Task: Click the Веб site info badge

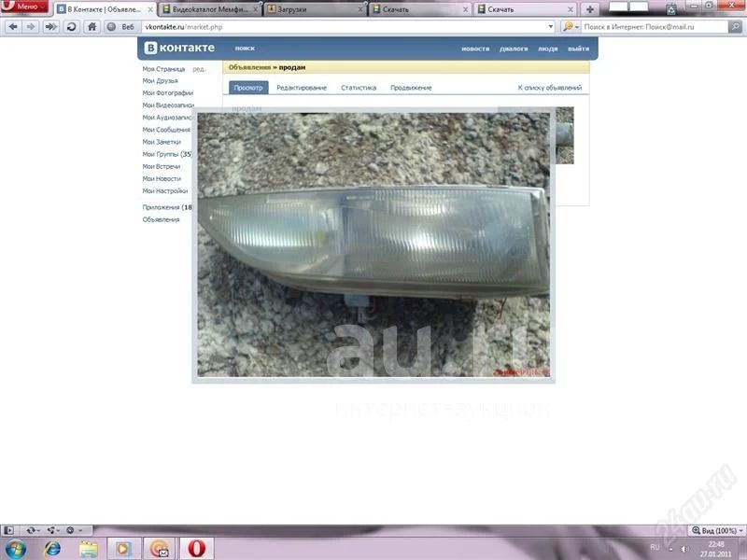Action: point(121,27)
